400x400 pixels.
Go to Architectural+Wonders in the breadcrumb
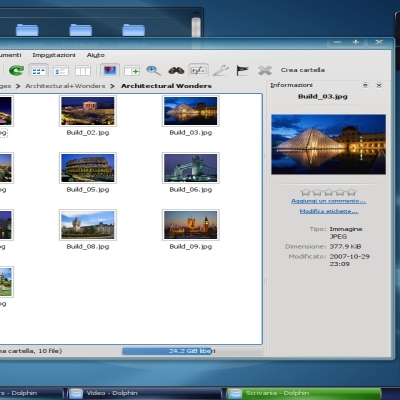pos(65,86)
